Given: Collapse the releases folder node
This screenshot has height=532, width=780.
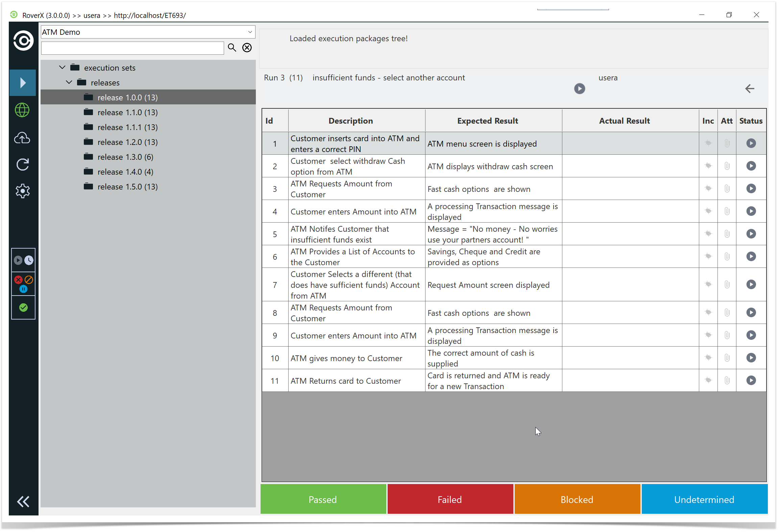Looking at the screenshot, I should [69, 82].
